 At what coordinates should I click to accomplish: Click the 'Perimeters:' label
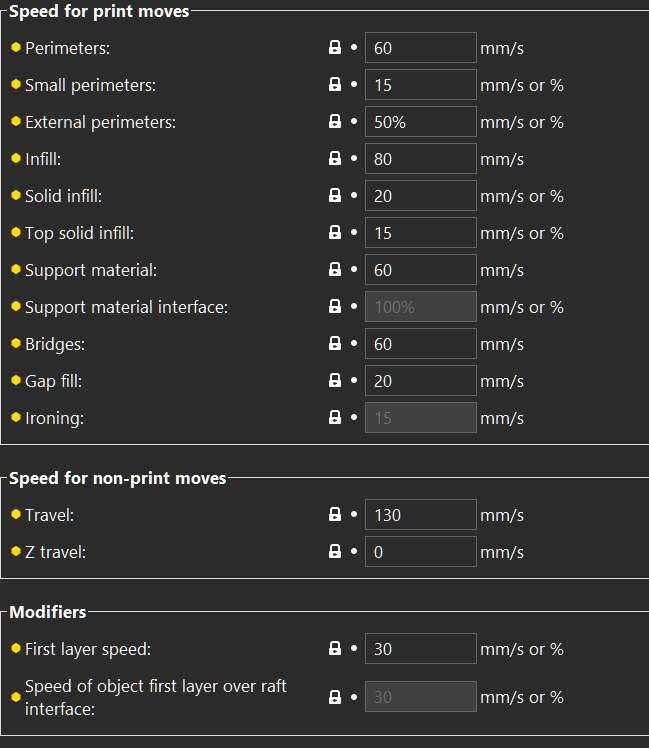click(67, 48)
